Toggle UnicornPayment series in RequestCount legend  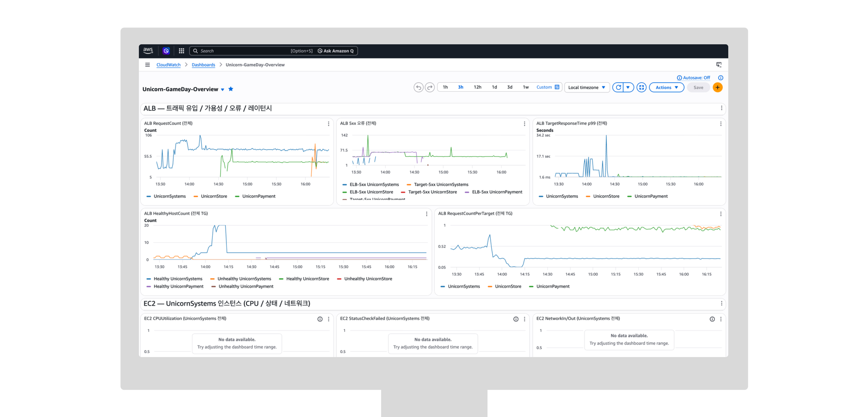tap(255, 196)
